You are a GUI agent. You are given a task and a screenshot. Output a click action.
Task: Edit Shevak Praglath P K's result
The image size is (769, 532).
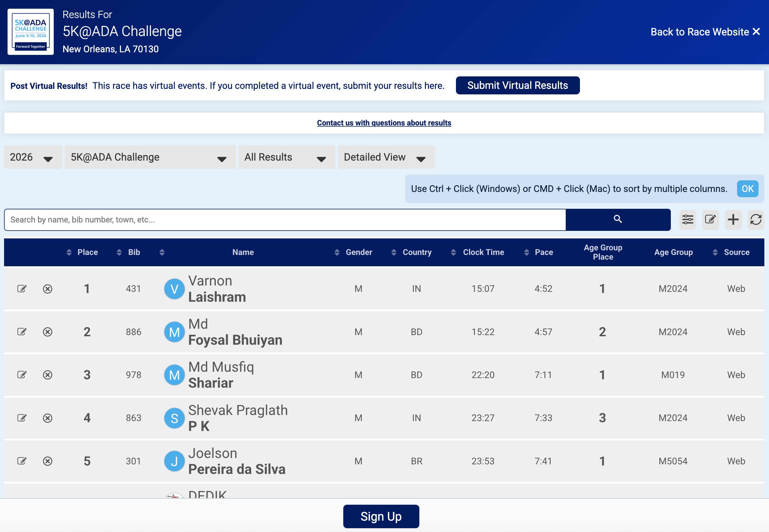click(22, 418)
